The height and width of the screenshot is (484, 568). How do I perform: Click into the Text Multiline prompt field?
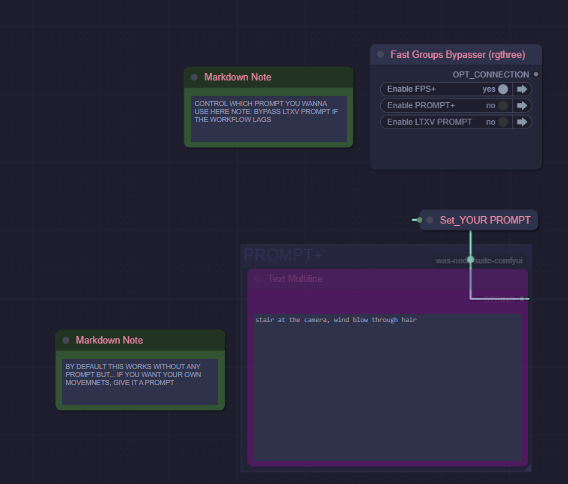pos(388,387)
